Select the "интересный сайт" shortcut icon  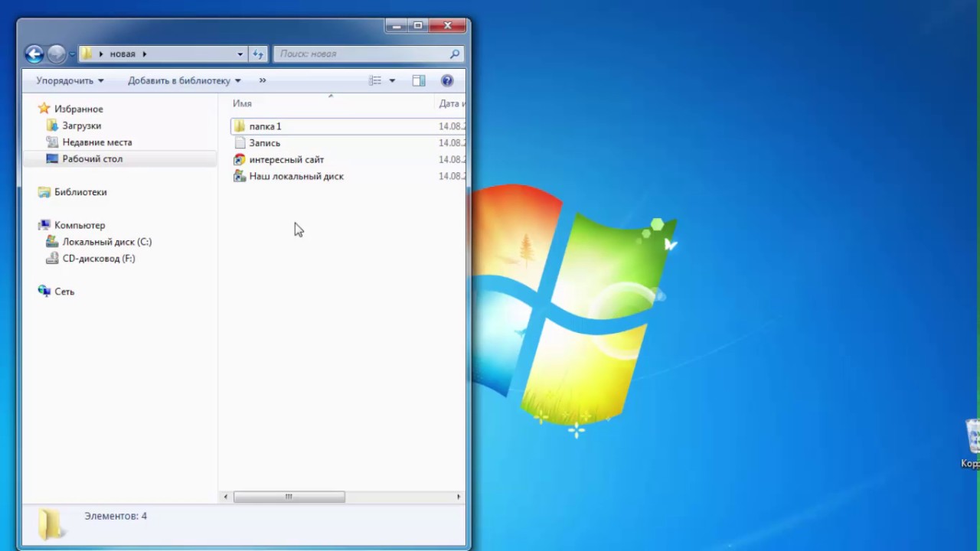pyautogui.click(x=240, y=160)
